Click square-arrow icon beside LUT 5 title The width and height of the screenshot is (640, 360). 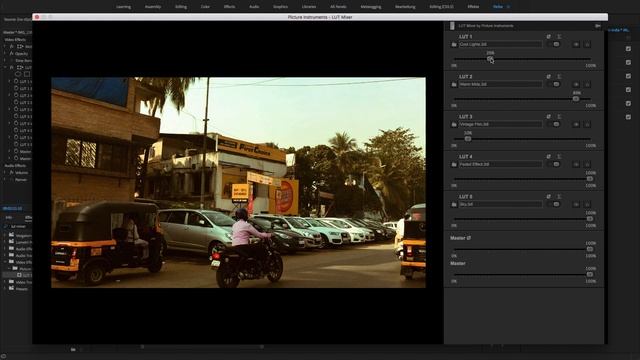point(549,197)
